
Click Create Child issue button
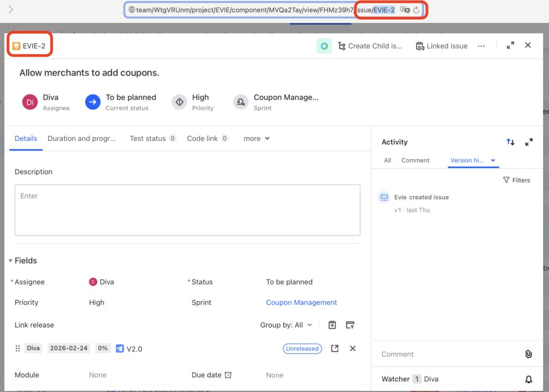370,46
